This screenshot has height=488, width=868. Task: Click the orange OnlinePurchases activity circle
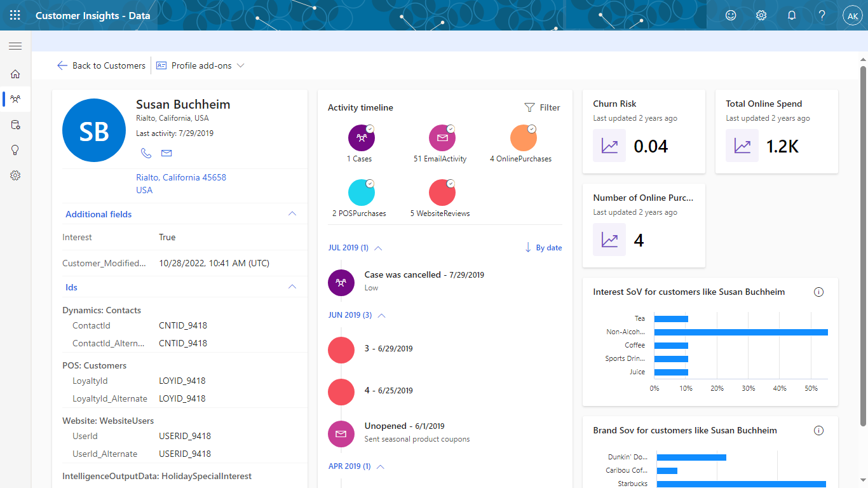coord(523,138)
